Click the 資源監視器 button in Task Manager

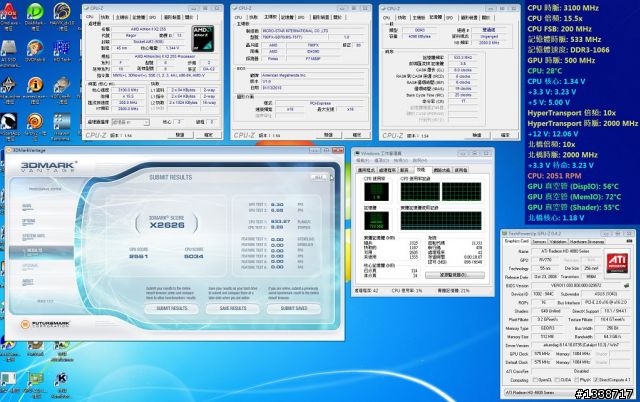tap(454, 275)
